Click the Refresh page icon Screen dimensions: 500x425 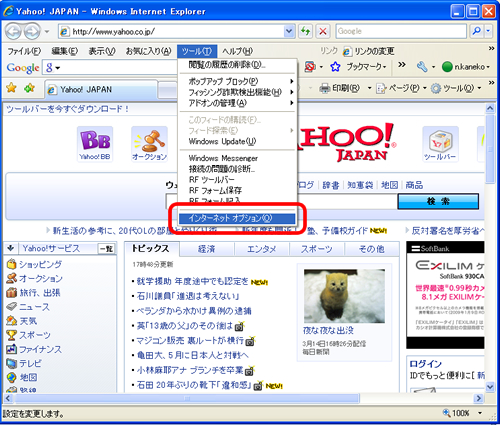305,31
